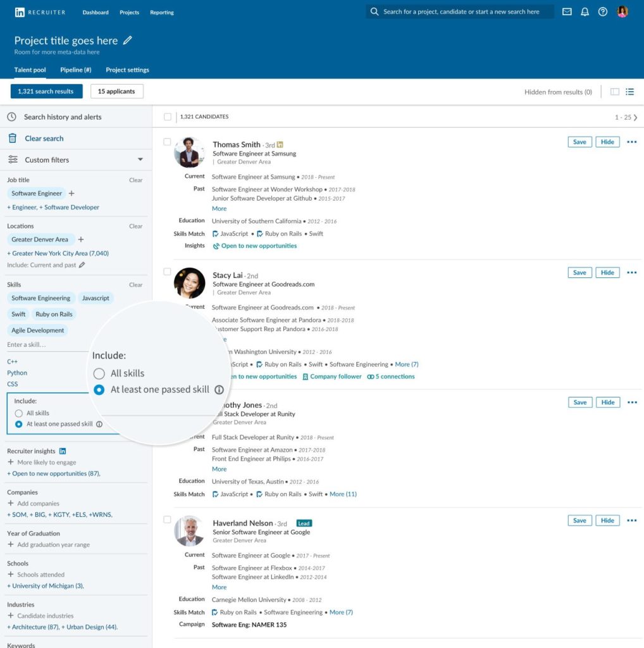Screen dimensions: 644x648
Task: Add suggested Python skill
Action: click(x=17, y=373)
